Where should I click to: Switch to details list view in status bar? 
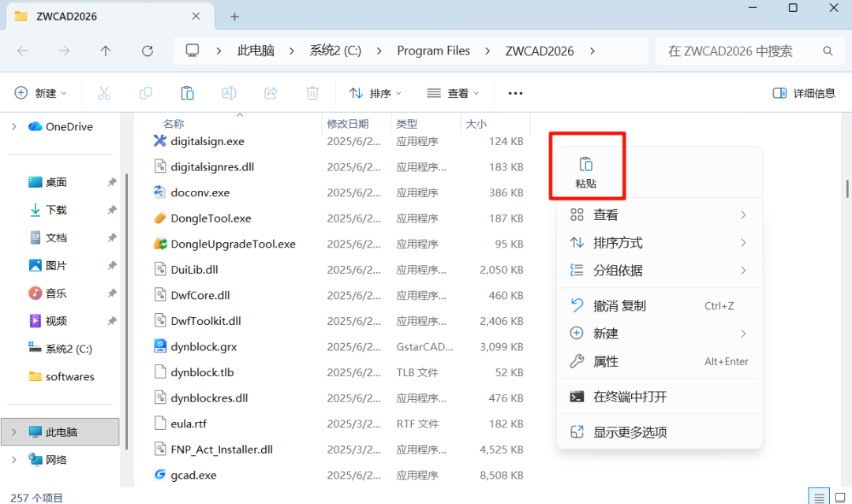820,498
